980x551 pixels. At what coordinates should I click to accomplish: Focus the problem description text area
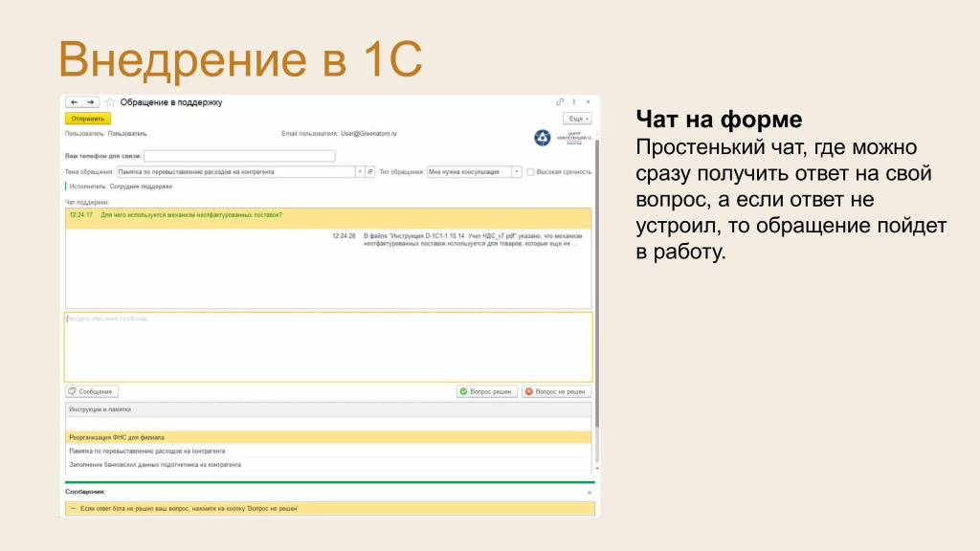point(328,347)
